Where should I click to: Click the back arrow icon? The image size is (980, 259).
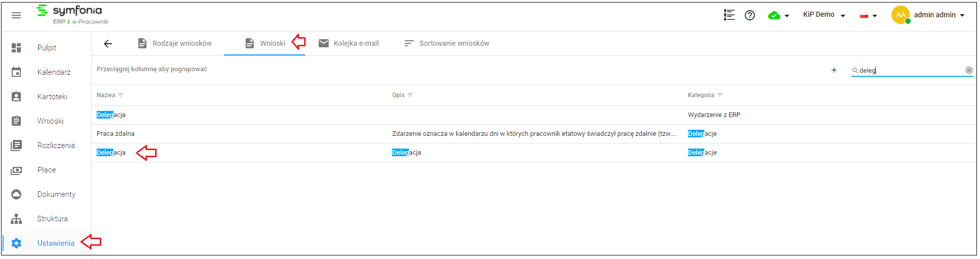click(x=108, y=44)
